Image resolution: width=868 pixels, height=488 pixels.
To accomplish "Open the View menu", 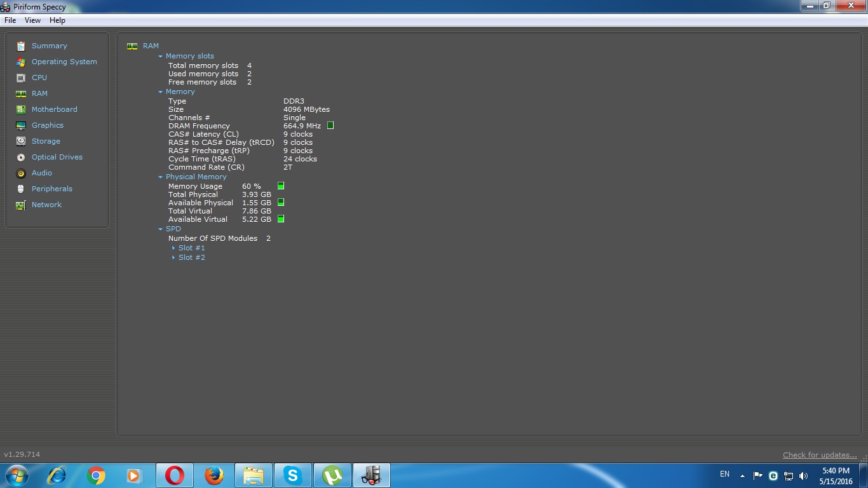I will [32, 20].
